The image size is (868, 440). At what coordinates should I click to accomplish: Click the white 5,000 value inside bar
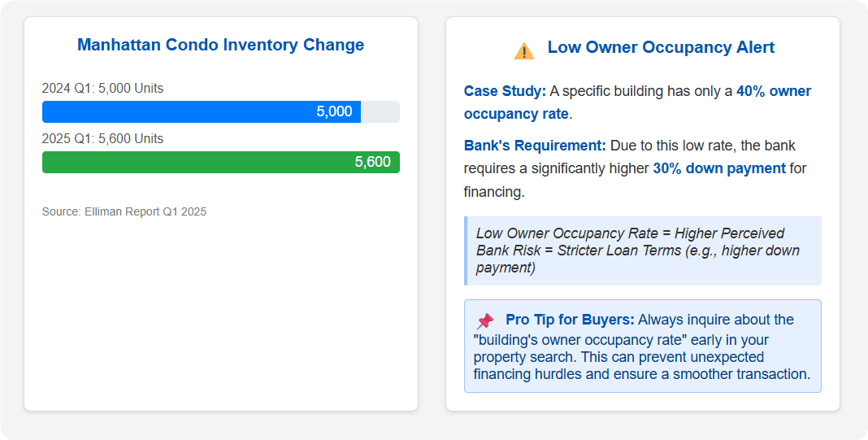point(334,111)
